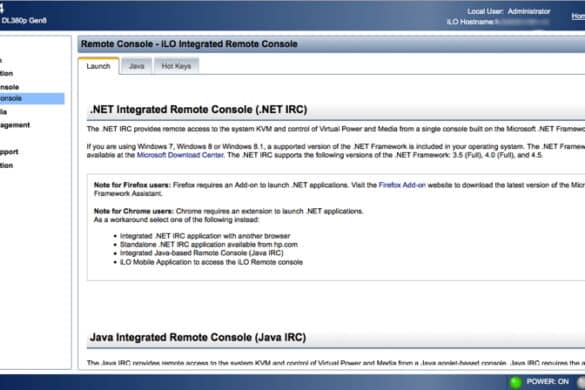Viewport: 585px width, 390px height.
Task: Click the 'Integrated Java-based Remote Console (Java IRC)' bullet
Action: pos(201,253)
